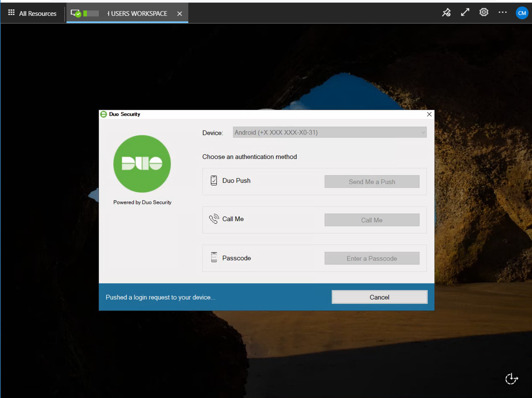Screen dimensions: 532x398
Task: Click the Choose an authentication method label
Action: tap(250, 157)
